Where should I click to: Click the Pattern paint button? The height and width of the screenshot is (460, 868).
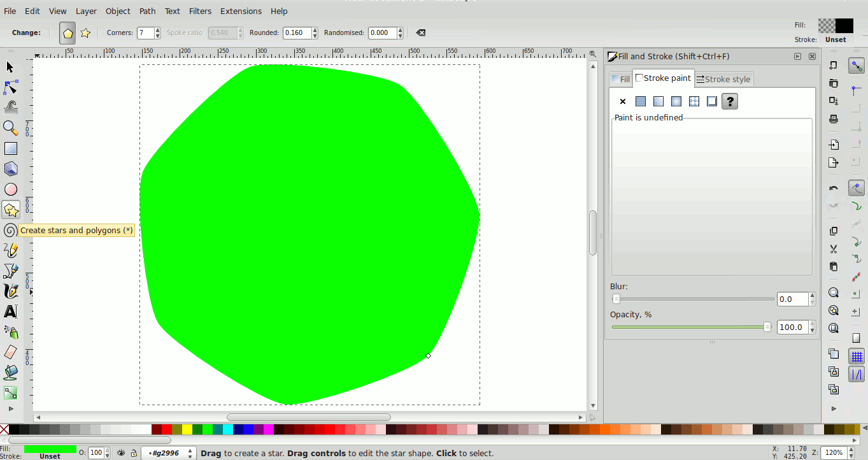(694, 101)
